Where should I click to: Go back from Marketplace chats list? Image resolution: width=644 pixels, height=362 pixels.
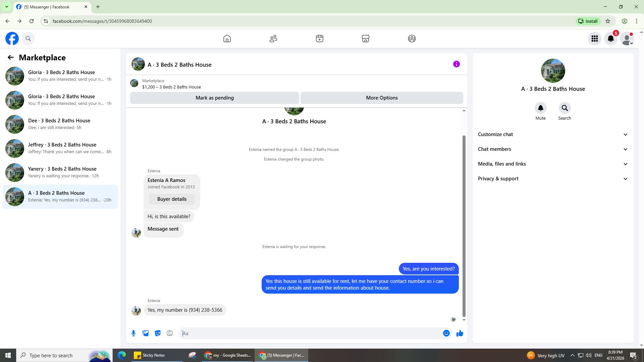11,58
